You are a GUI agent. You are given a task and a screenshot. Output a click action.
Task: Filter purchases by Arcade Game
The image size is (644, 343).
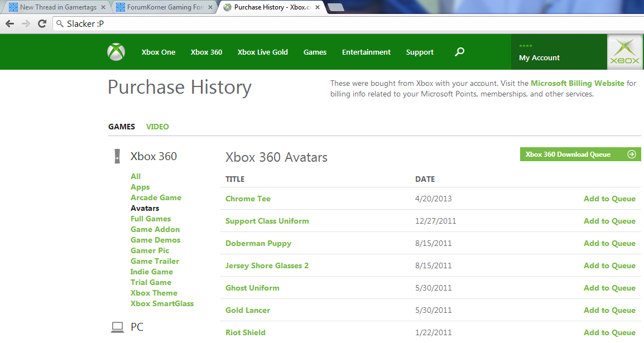click(x=156, y=198)
